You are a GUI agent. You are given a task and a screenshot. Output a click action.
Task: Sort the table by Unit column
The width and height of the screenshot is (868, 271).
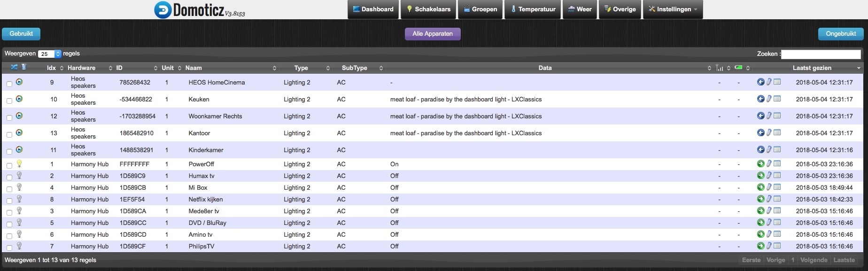171,68
